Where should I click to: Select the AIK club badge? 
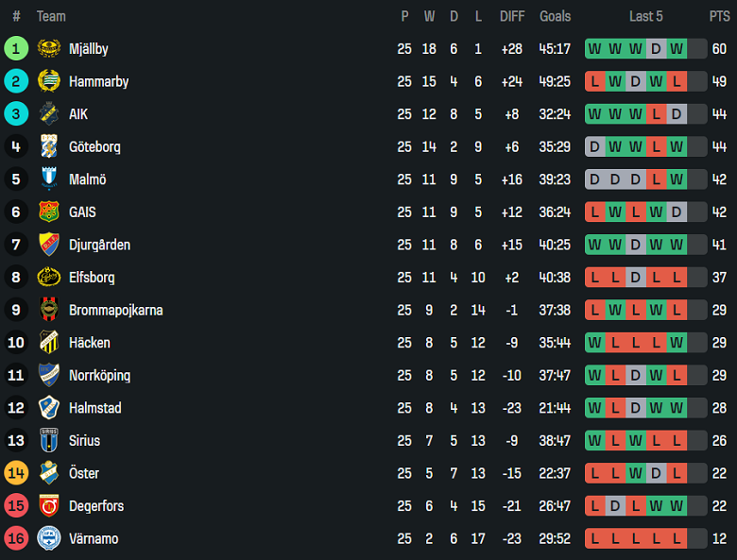coord(48,114)
